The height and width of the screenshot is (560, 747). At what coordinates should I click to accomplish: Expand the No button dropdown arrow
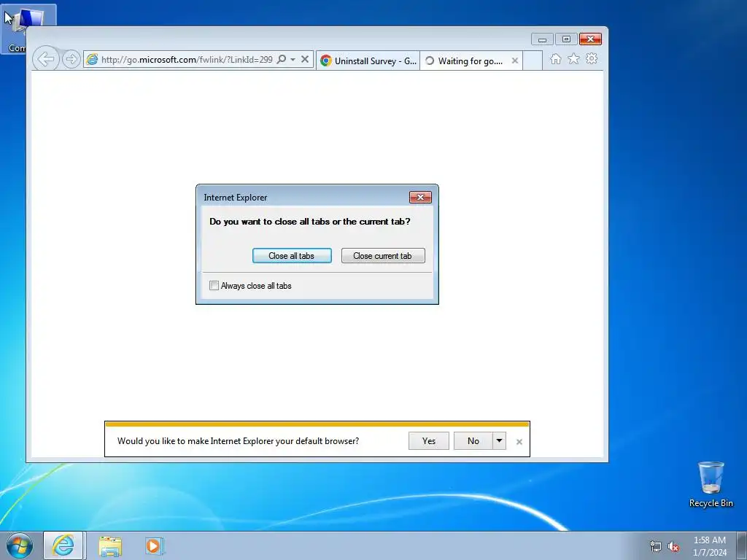(x=499, y=441)
